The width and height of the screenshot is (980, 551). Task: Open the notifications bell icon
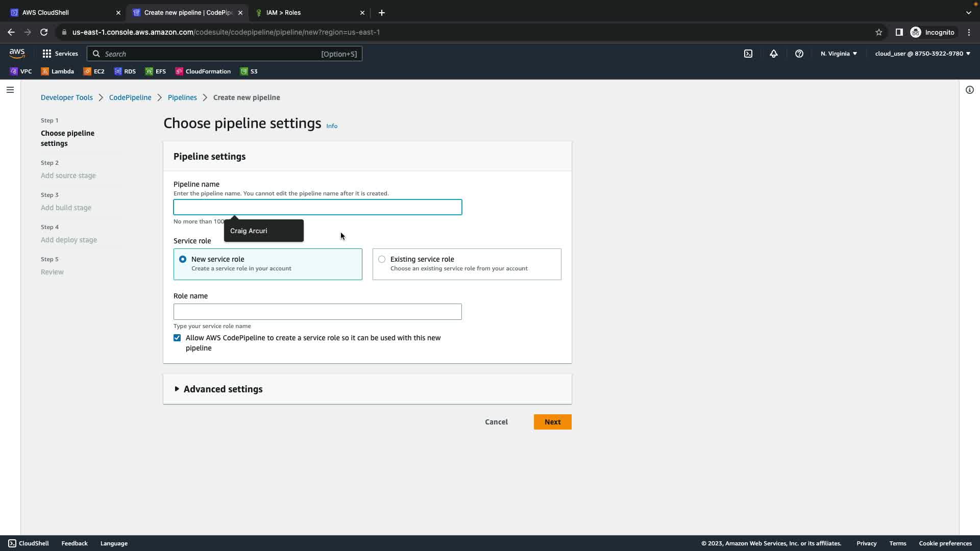pos(773,54)
